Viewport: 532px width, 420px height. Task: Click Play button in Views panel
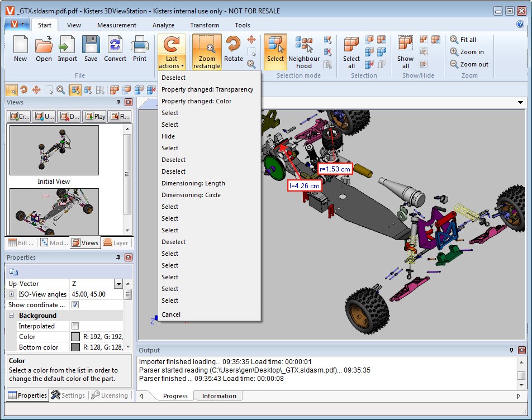95,117
